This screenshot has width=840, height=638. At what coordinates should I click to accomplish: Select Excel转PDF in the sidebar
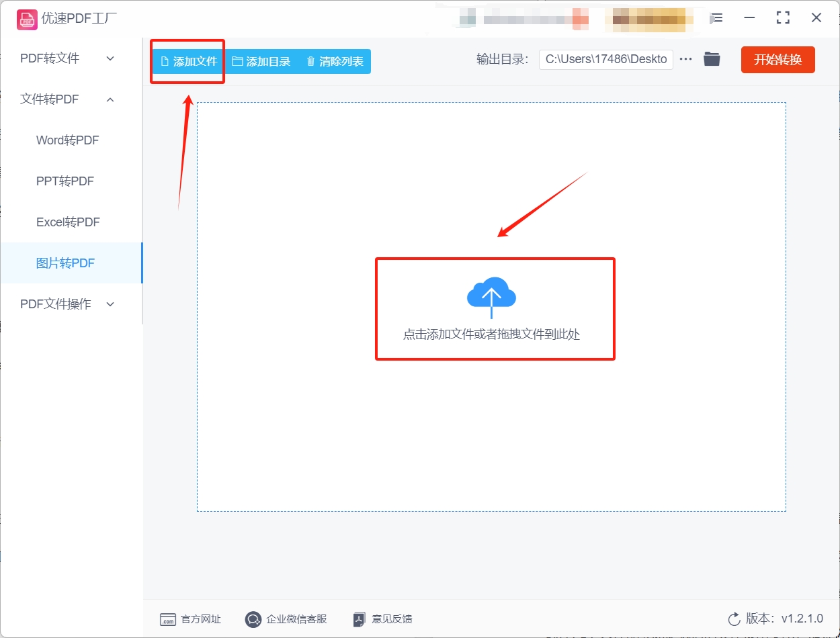coord(68,222)
